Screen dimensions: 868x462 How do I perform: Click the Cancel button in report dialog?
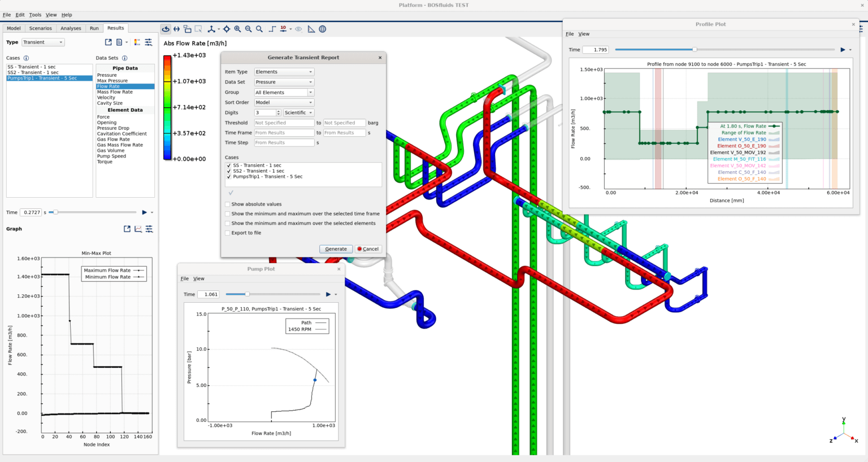[368, 249]
